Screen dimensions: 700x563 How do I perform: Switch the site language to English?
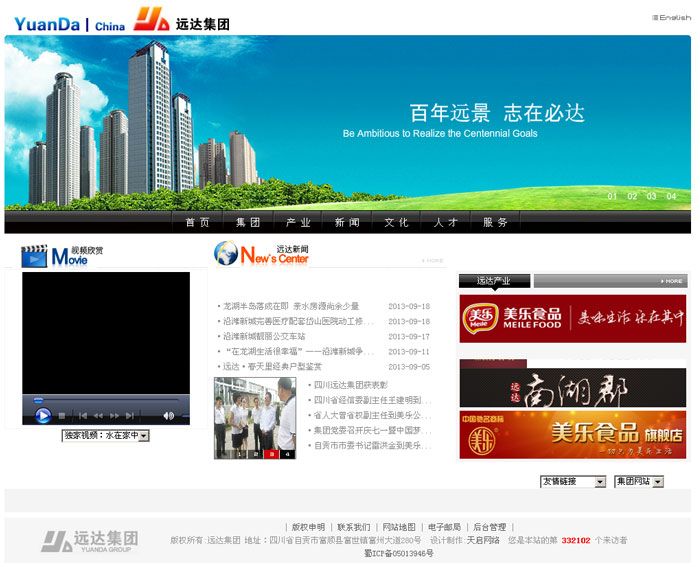pos(671,17)
